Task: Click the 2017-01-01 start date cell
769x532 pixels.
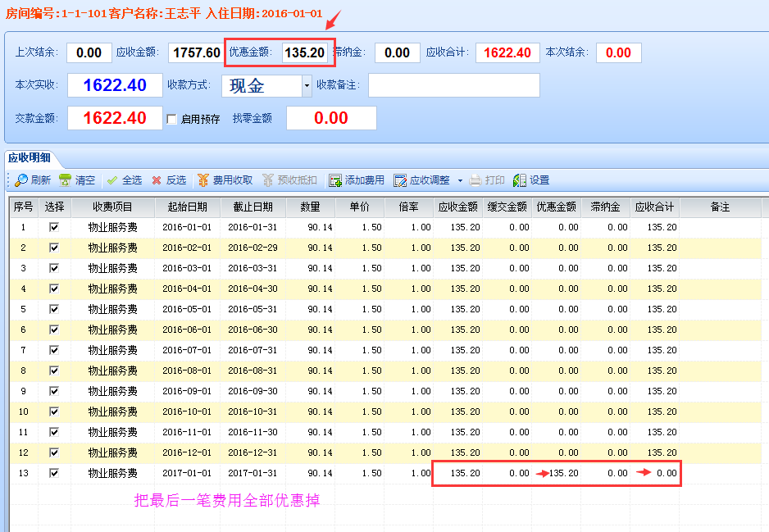Action: click(x=188, y=473)
